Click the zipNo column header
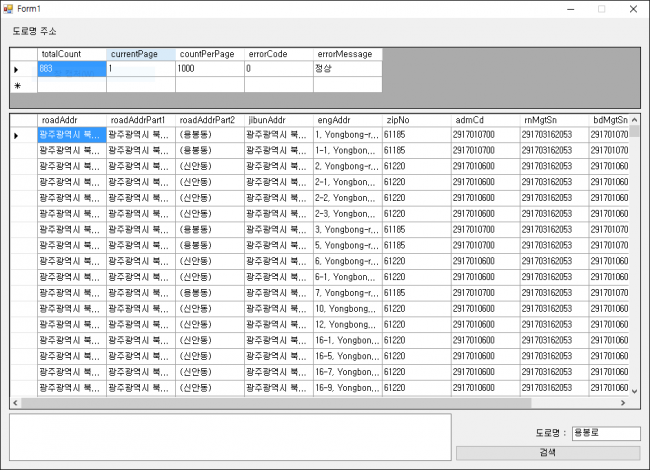This screenshot has width=650, height=470. click(416, 120)
